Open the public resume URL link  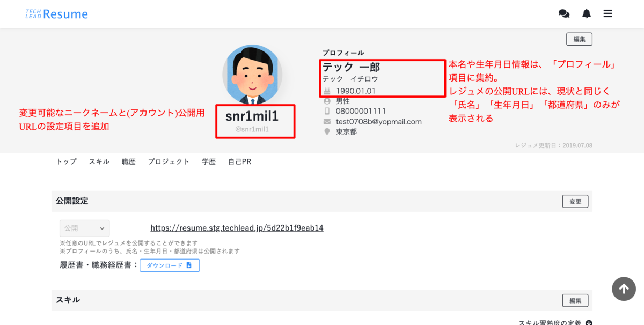237,228
